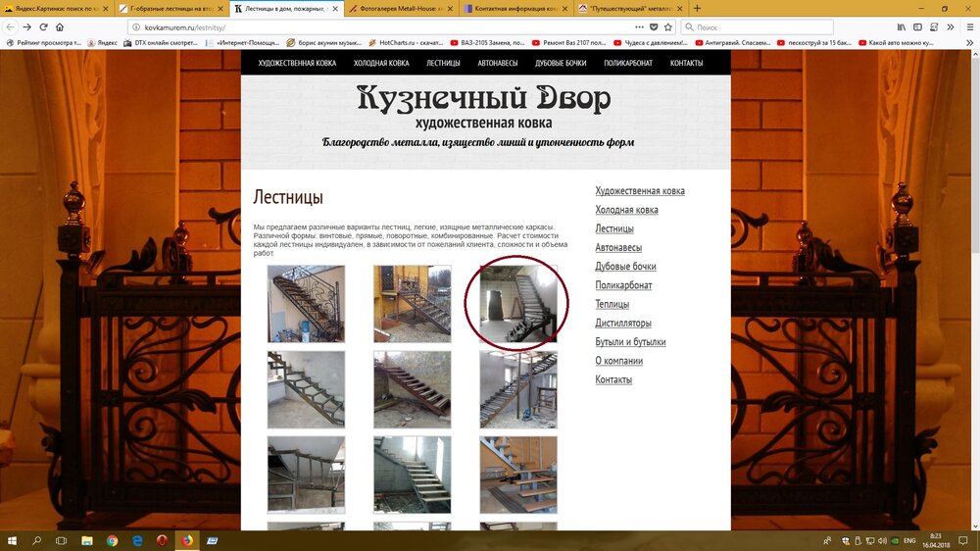The image size is (980, 551).
Task: Open bookmark Ремонт Ваз 2107
Action: [568, 43]
